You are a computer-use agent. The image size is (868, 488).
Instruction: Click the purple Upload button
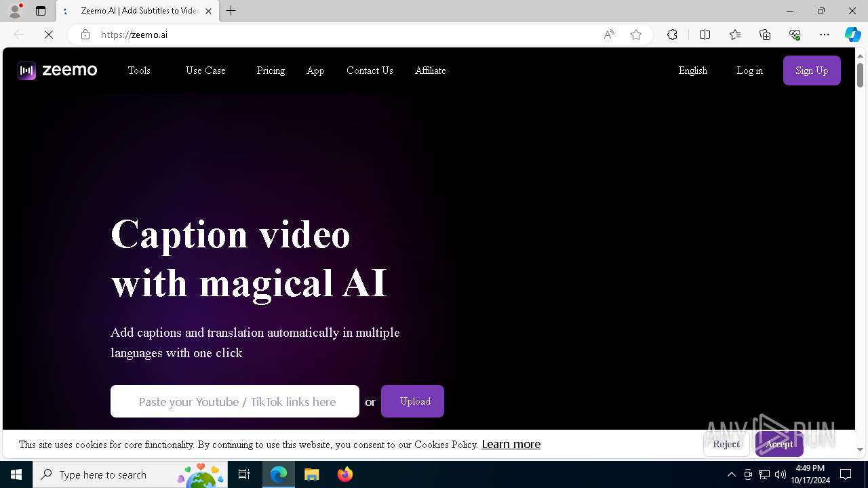coord(412,401)
